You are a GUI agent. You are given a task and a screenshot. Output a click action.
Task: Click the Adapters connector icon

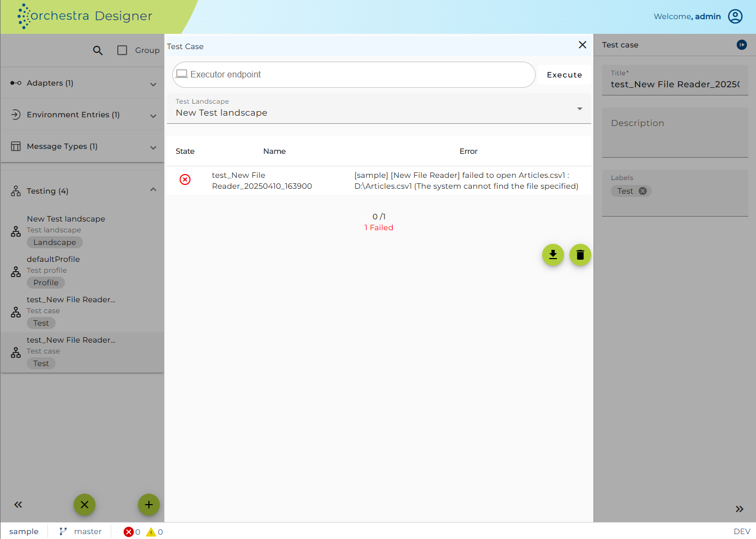pyautogui.click(x=16, y=83)
